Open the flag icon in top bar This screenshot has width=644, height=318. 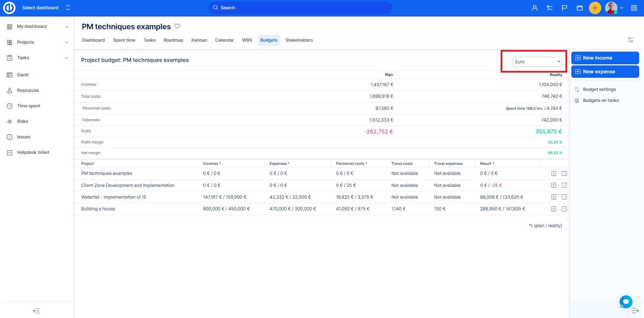[x=564, y=8]
